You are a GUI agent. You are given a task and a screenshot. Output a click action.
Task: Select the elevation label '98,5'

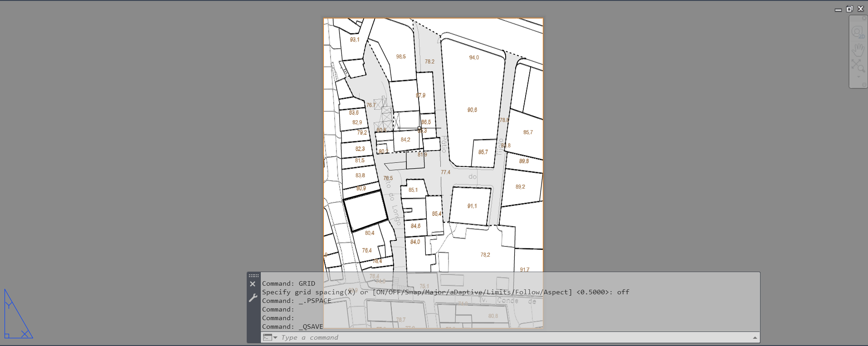[401, 57]
